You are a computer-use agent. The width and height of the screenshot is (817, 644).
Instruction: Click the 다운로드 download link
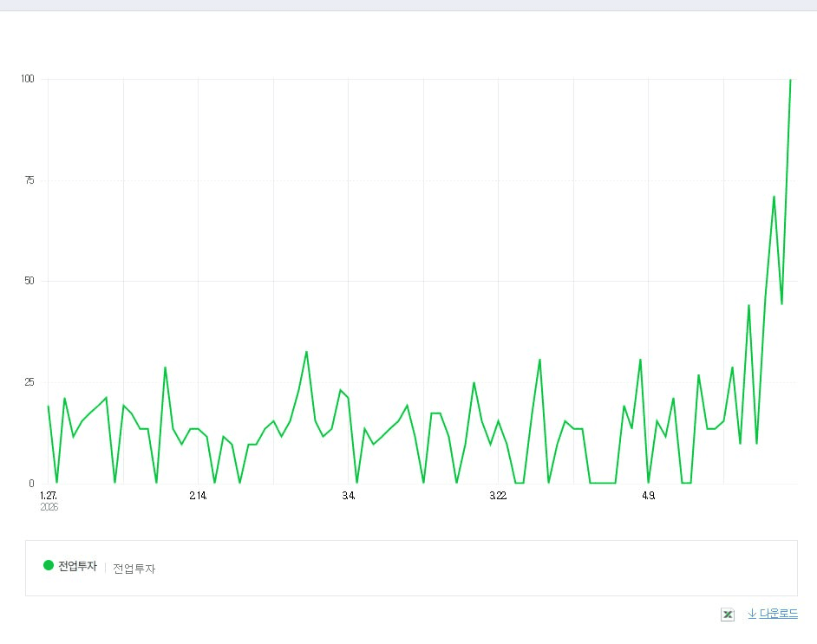click(x=778, y=614)
